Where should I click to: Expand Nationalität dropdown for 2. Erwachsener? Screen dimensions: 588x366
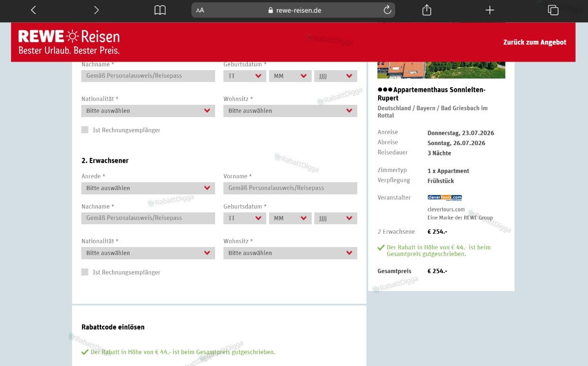click(x=148, y=253)
